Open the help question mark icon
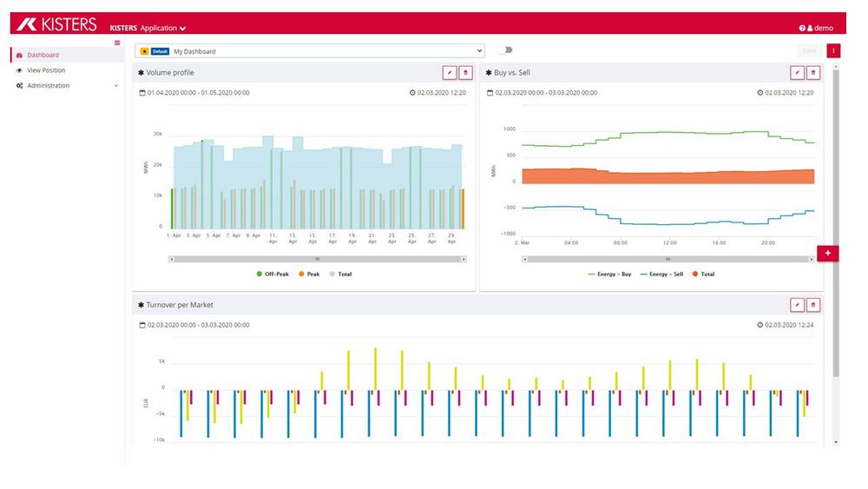868x489 pixels. [x=802, y=29]
